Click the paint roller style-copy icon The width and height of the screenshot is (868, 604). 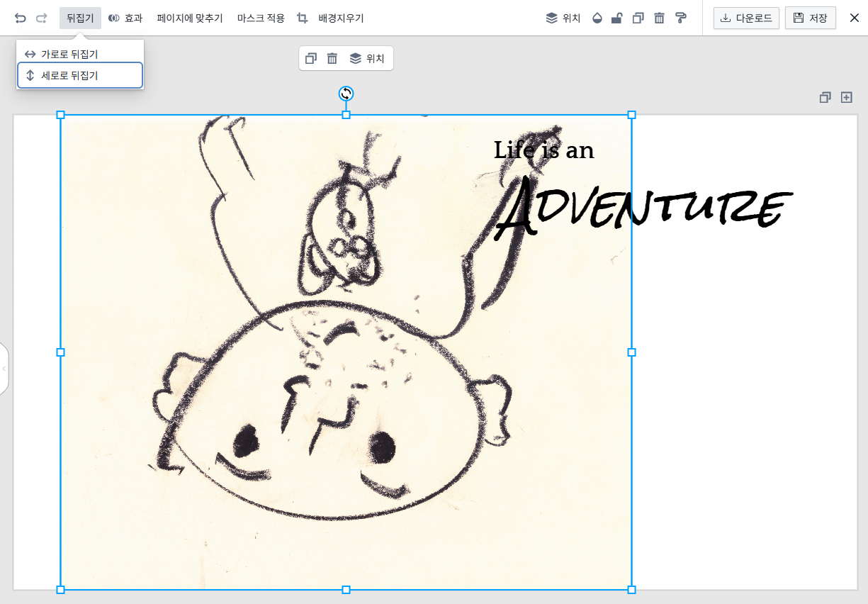click(x=681, y=18)
